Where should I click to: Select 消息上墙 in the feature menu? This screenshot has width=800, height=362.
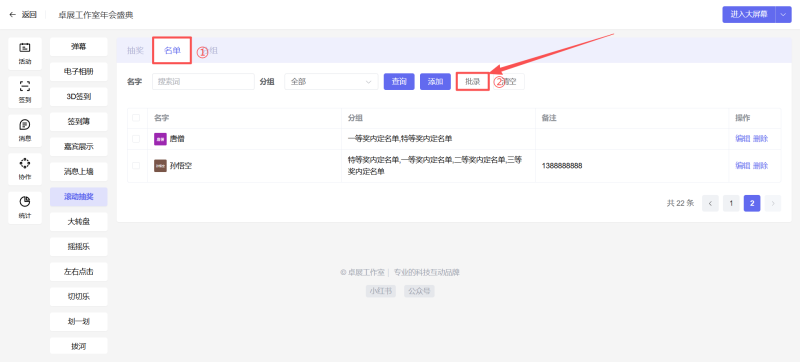point(79,172)
